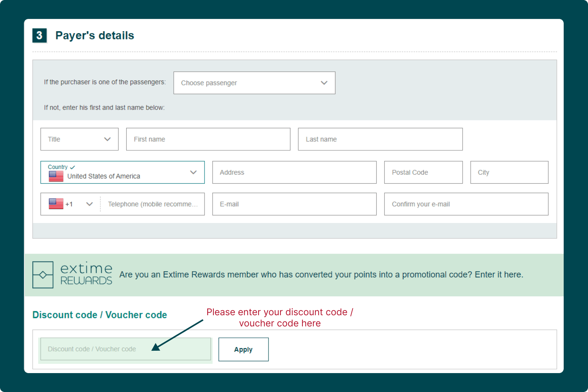The width and height of the screenshot is (588, 392).
Task: Click the Telephone number field
Action: tap(153, 204)
